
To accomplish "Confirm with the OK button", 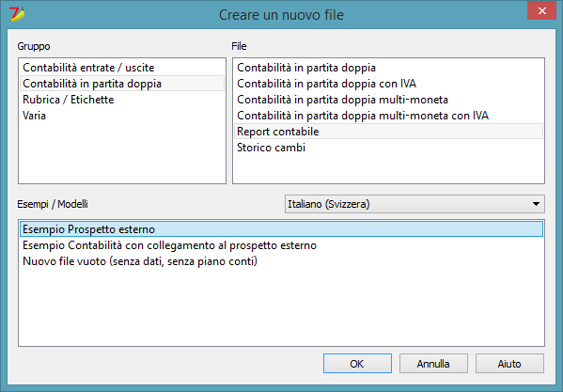I will [357, 363].
